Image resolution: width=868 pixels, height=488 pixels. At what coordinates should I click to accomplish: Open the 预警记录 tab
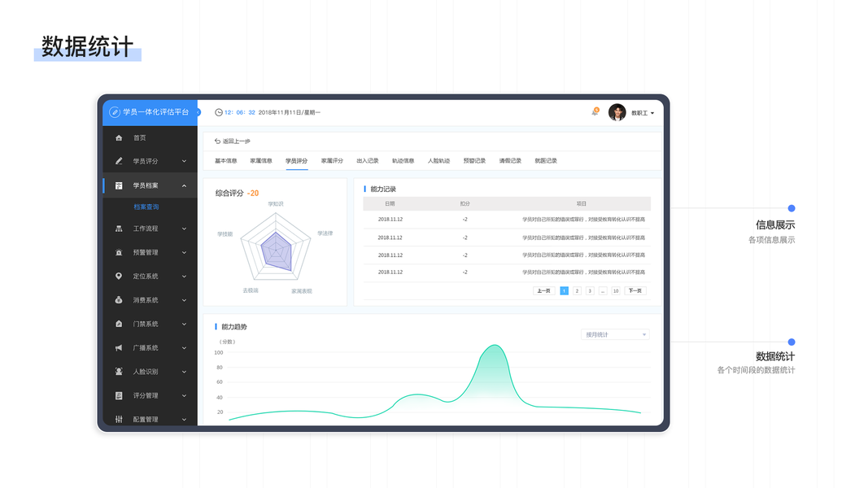pos(474,160)
